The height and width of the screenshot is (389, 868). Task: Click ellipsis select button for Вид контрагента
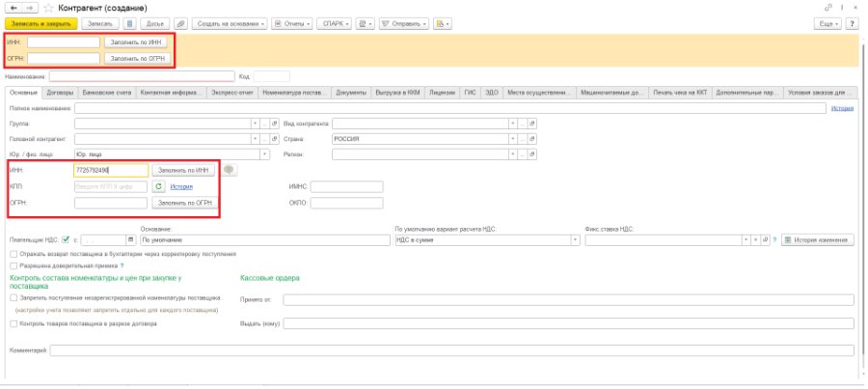523,124
